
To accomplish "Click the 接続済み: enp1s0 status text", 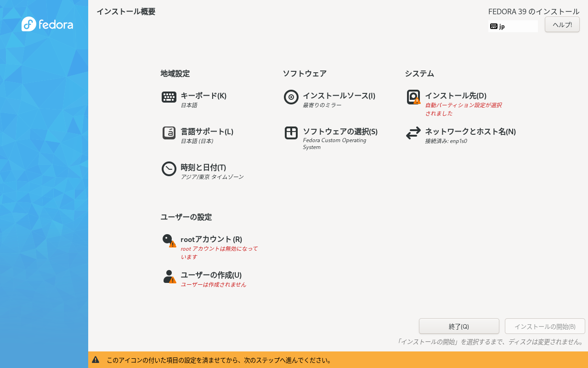I will [446, 141].
